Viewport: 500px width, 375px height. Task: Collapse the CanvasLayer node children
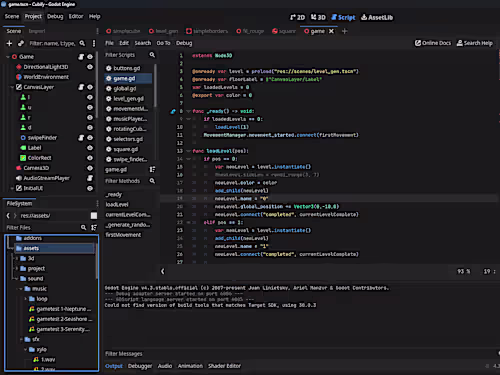tap(12, 87)
